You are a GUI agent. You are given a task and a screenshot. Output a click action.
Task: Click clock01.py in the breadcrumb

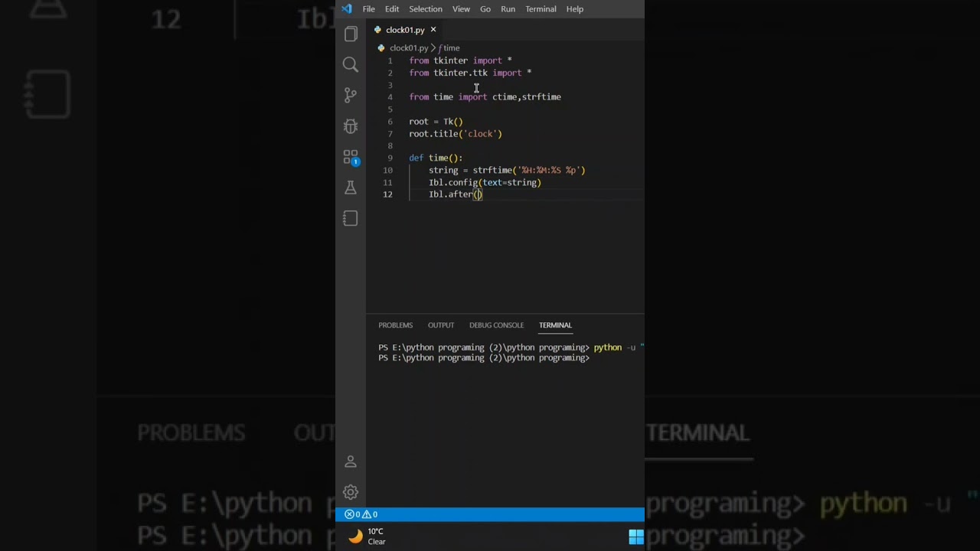pyautogui.click(x=409, y=48)
